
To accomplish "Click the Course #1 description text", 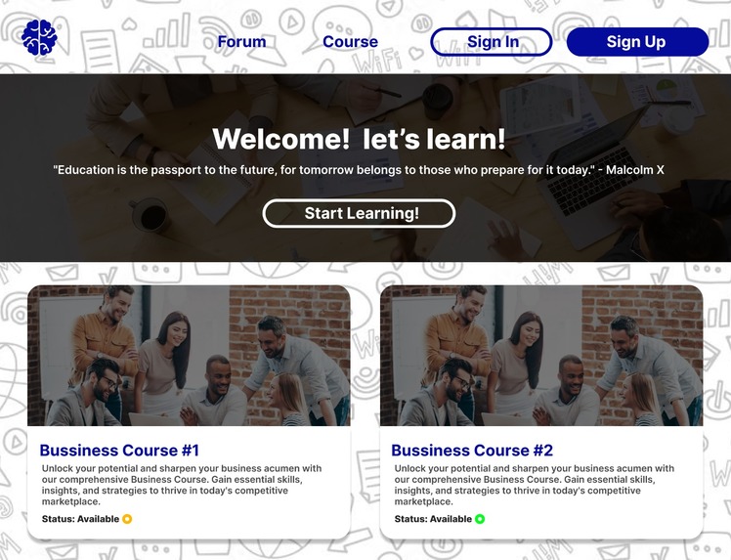I will (x=182, y=485).
